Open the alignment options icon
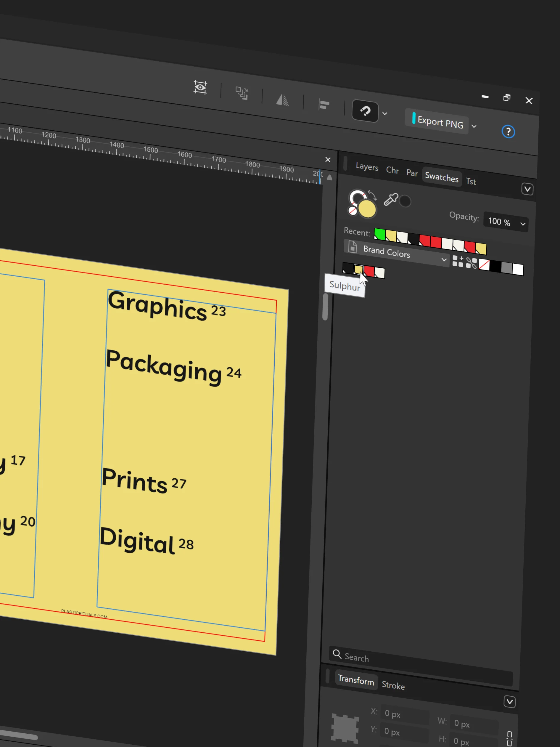560x747 pixels. click(x=324, y=105)
